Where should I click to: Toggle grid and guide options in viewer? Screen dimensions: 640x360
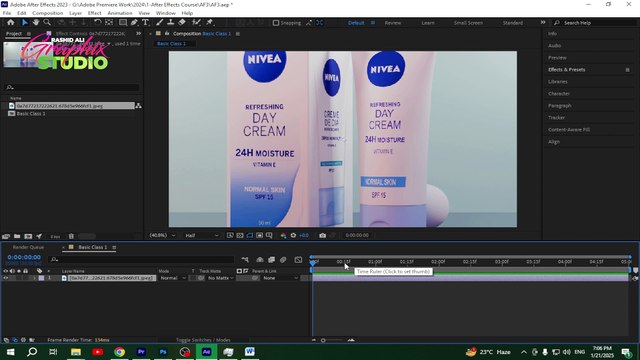pos(269,236)
